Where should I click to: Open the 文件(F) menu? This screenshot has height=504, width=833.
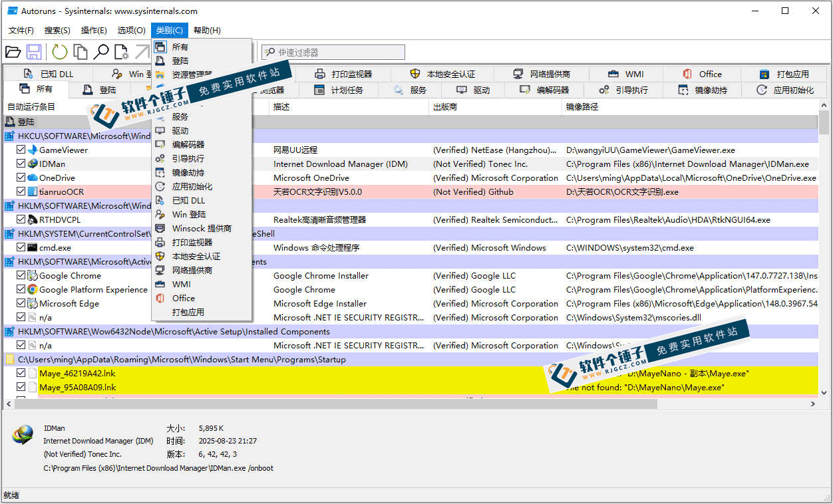(21, 31)
